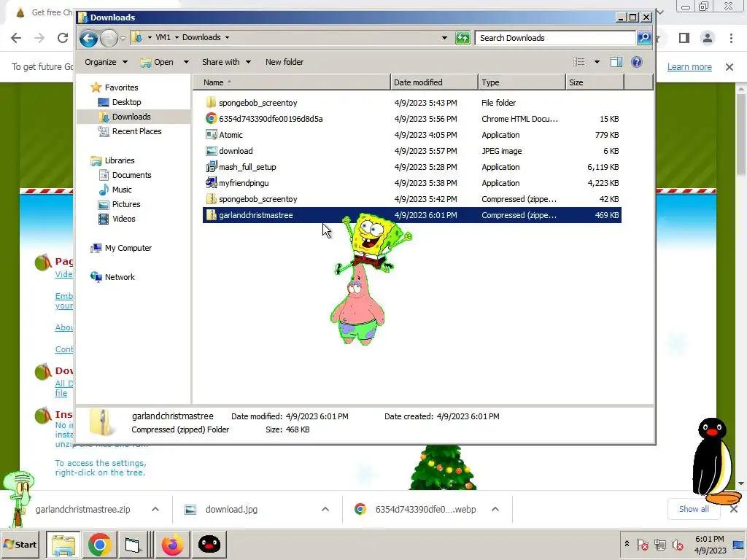
Task: Sort by Name column header
Action: click(292, 82)
